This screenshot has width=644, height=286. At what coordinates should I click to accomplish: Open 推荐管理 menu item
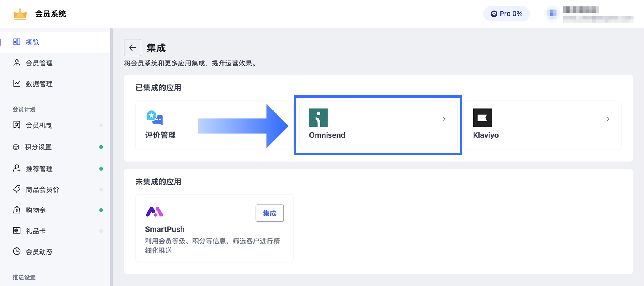[x=55, y=169]
